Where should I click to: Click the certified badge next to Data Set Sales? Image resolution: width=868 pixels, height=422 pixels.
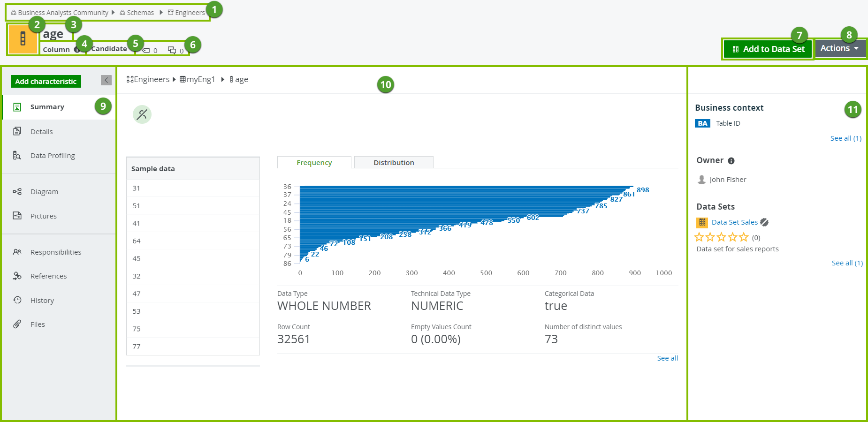tap(764, 222)
